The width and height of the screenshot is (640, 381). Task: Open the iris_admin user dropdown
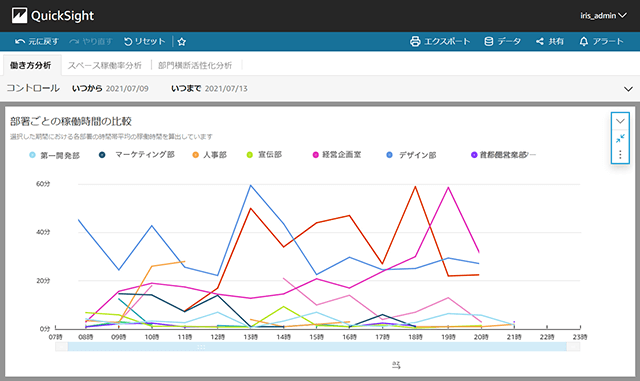[x=603, y=16]
